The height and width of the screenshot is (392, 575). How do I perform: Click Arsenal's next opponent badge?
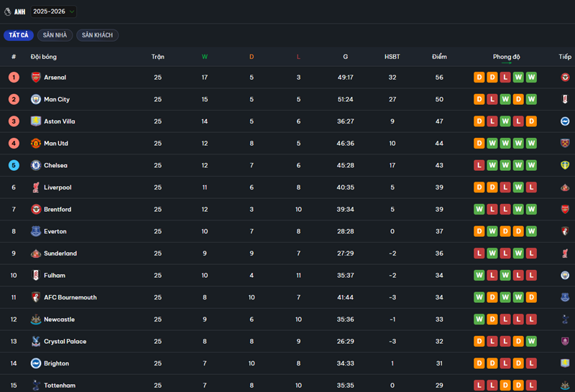565,78
